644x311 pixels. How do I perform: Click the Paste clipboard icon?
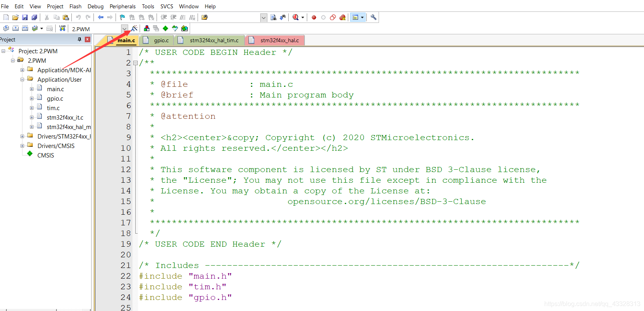66,17
